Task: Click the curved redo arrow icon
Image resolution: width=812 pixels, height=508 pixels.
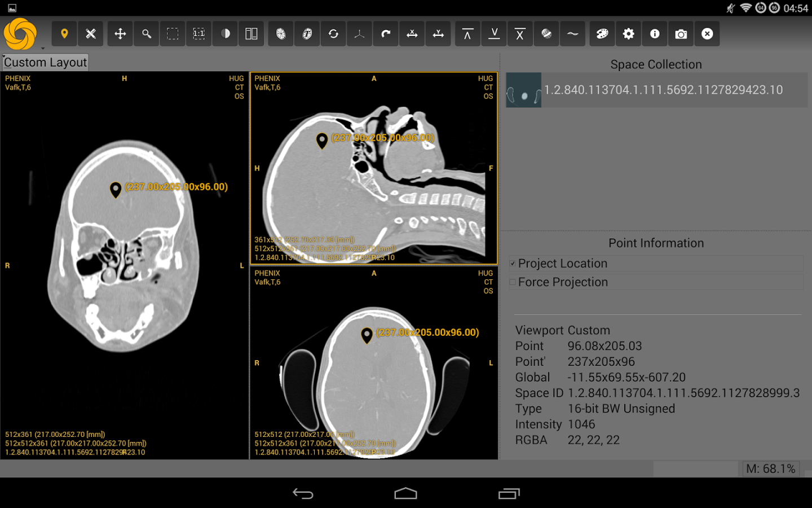Action: click(x=386, y=34)
